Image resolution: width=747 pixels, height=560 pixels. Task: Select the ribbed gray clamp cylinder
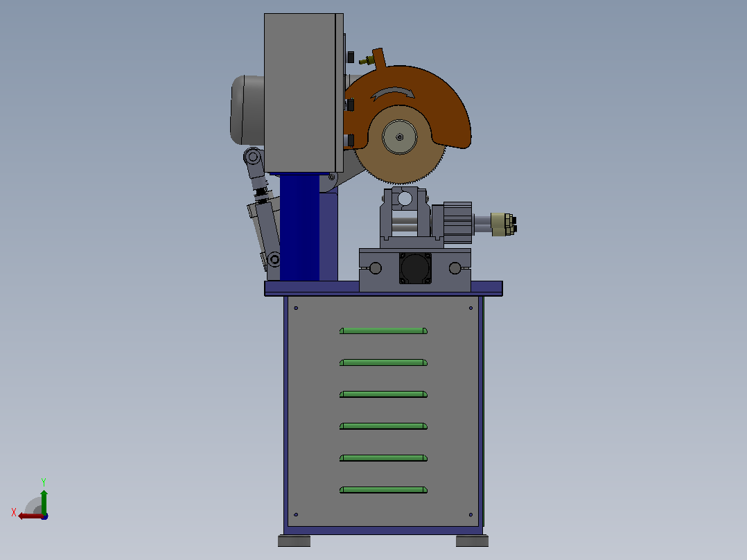(457, 223)
